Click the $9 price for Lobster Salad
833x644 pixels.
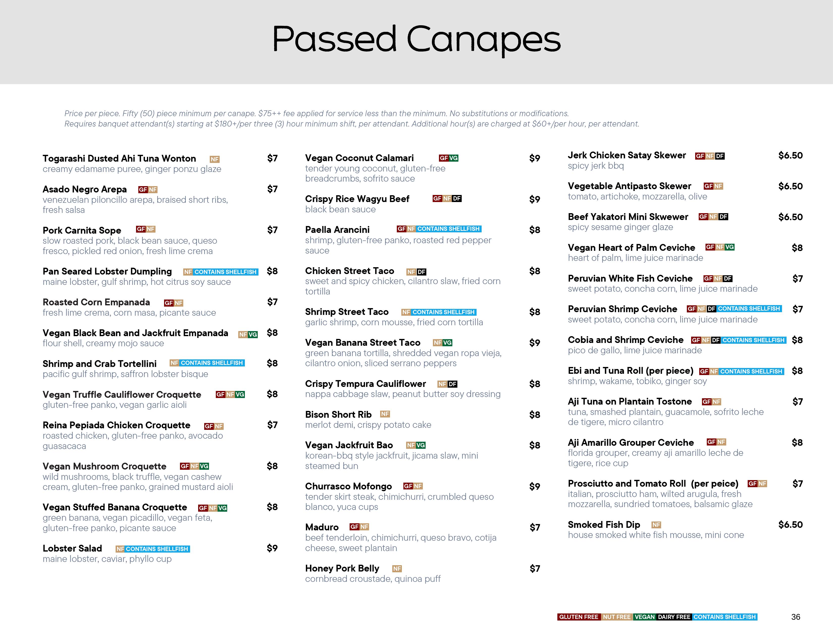click(x=272, y=548)
